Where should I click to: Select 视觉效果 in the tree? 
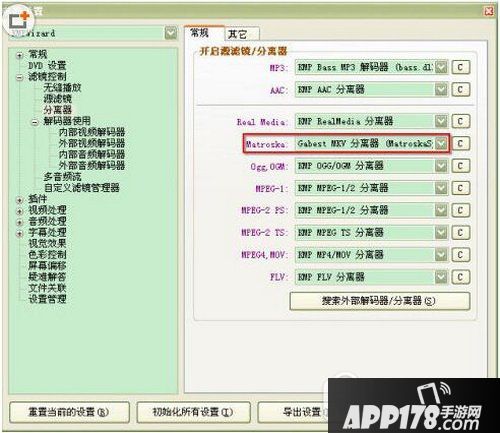click(x=47, y=243)
